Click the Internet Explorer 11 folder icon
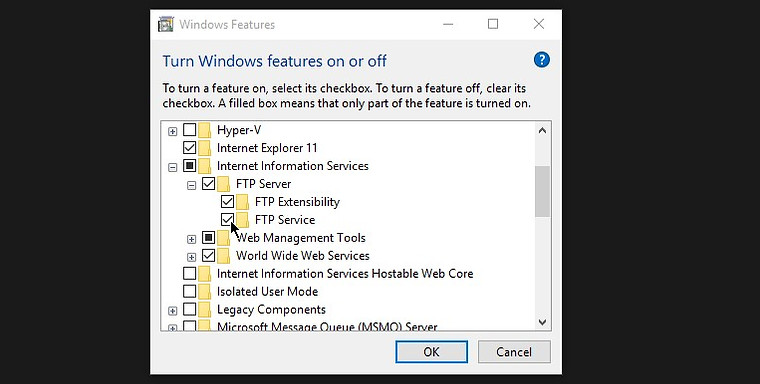This screenshot has width=760, height=384. (205, 148)
